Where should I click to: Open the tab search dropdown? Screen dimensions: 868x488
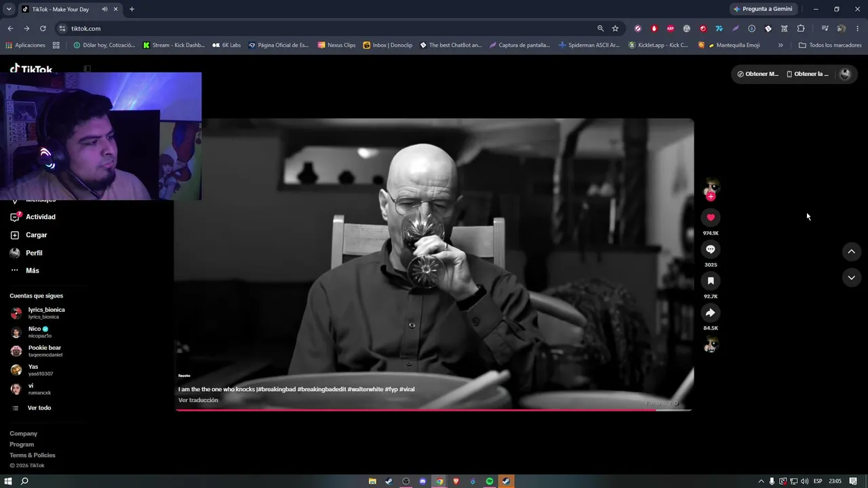click(9, 9)
